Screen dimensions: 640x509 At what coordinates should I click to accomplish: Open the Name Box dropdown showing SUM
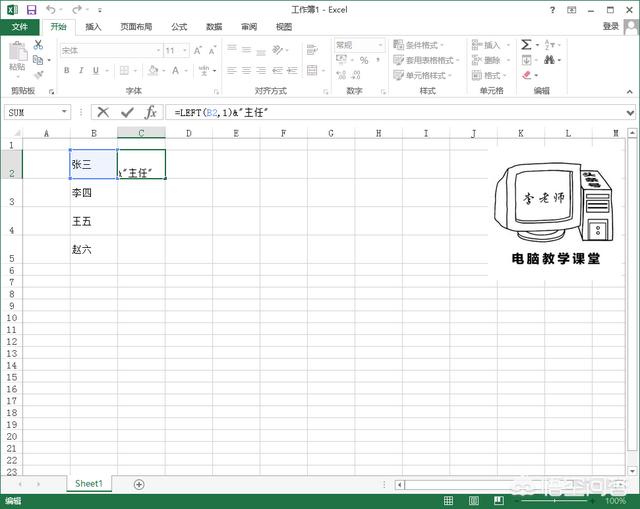pos(65,113)
